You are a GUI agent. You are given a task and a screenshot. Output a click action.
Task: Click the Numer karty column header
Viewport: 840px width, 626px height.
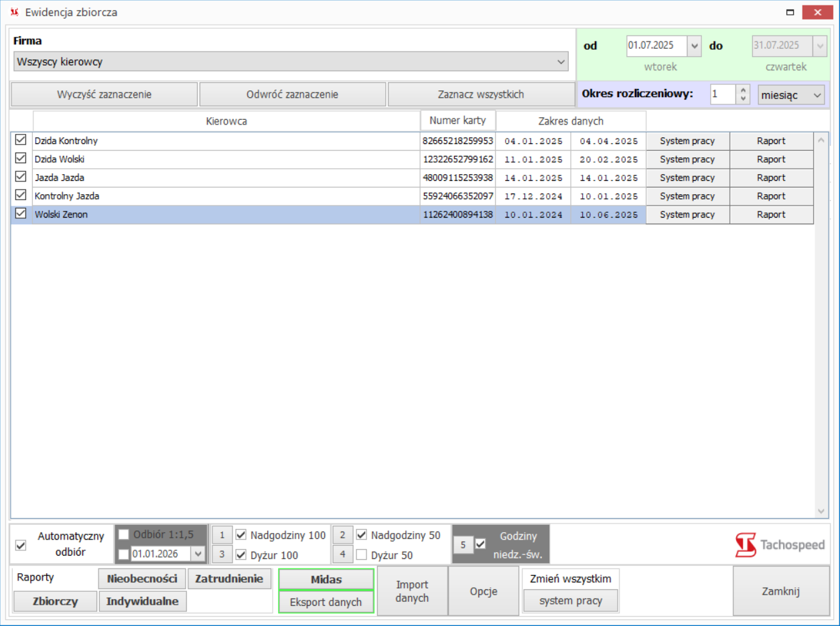click(x=458, y=121)
